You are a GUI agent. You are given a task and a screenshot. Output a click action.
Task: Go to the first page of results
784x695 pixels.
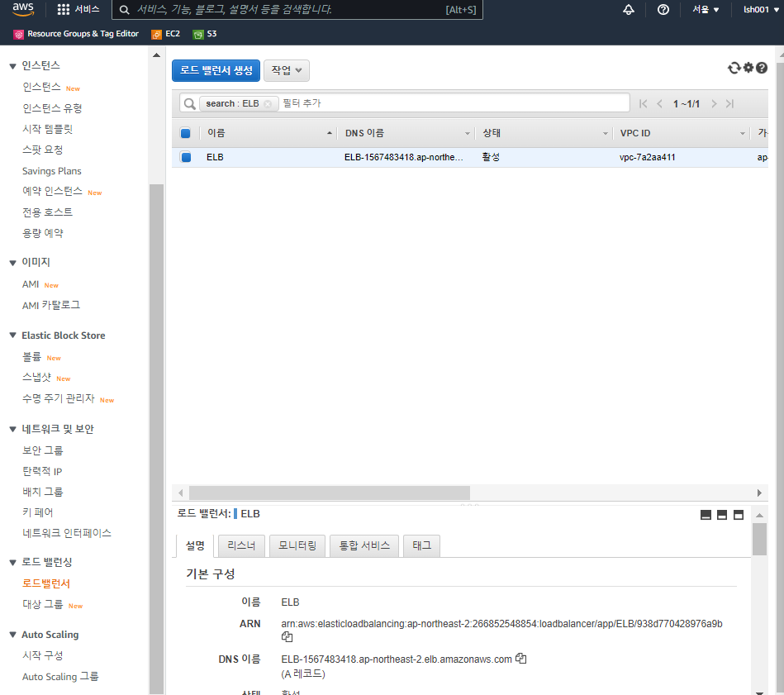[644, 104]
